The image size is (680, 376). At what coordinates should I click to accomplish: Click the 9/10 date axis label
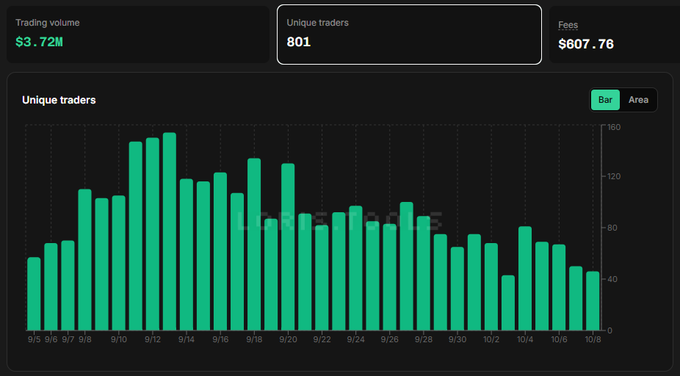point(119,340)
